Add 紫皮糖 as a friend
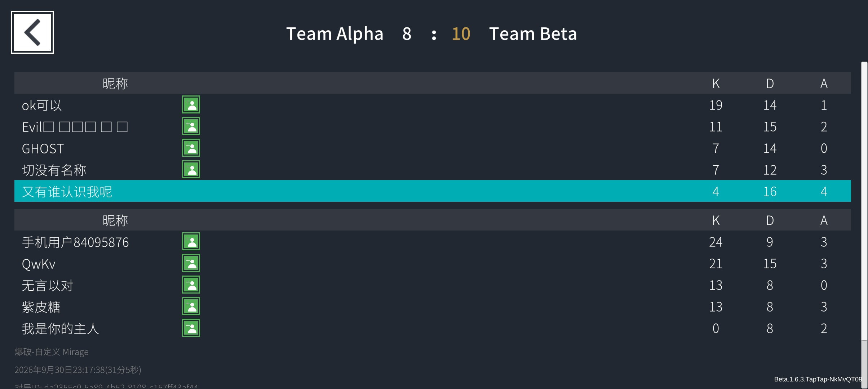Image resolution: width=868 pixels, height=389 pixels. (x=191, y=306)
